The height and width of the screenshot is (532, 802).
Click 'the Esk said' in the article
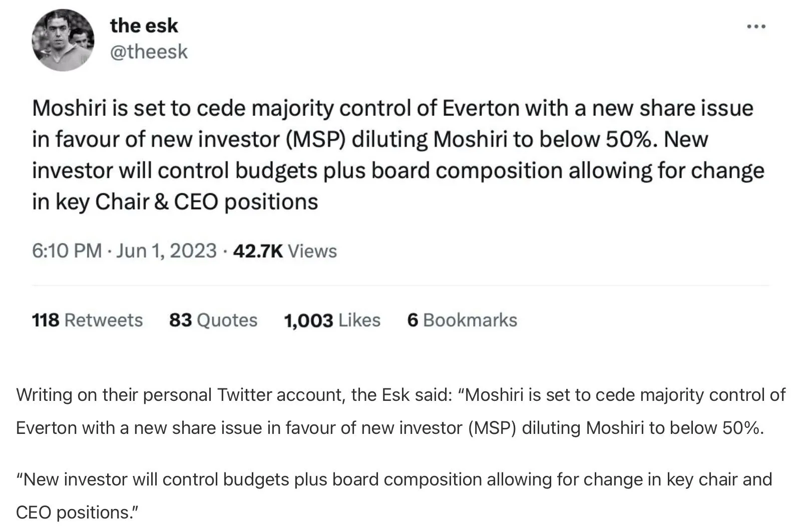tap(402, 395)
